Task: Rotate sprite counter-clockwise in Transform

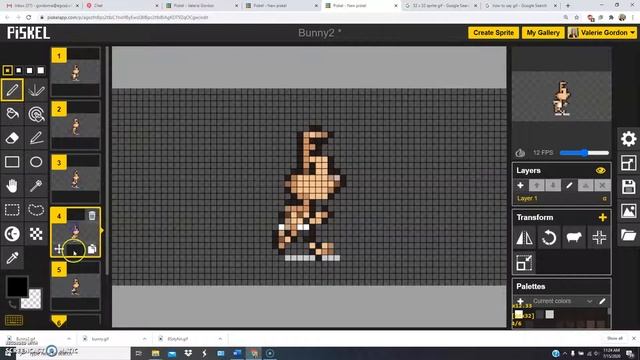Action: (x=549, y=238)
